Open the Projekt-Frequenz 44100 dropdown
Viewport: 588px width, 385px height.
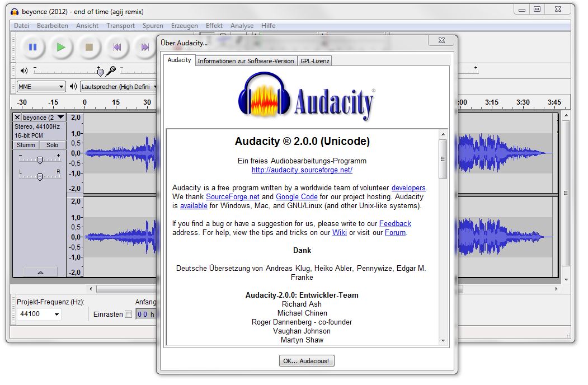39,314
